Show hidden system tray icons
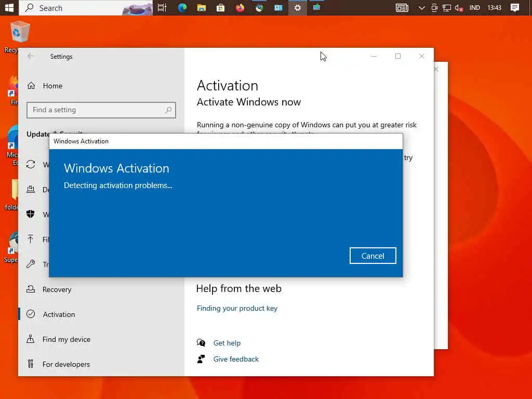This screenshot has height=399, width=532. 421,8
